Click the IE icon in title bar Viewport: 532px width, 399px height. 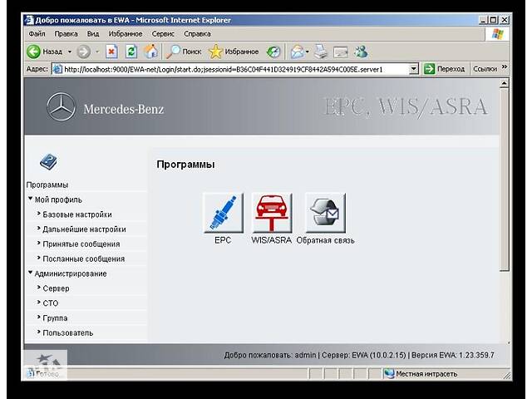tap(30, 20)
